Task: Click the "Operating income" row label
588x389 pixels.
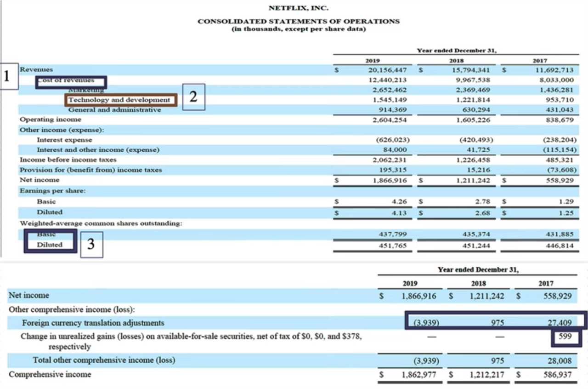Action: point(51,120)
